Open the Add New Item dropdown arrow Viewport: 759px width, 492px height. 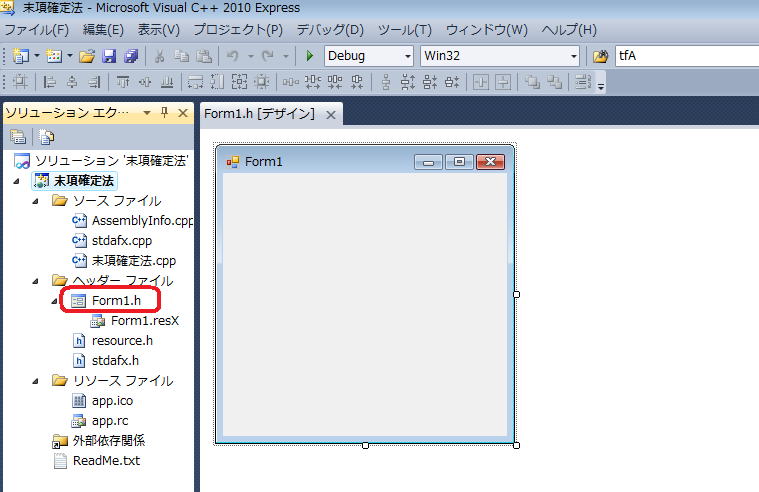69,56
